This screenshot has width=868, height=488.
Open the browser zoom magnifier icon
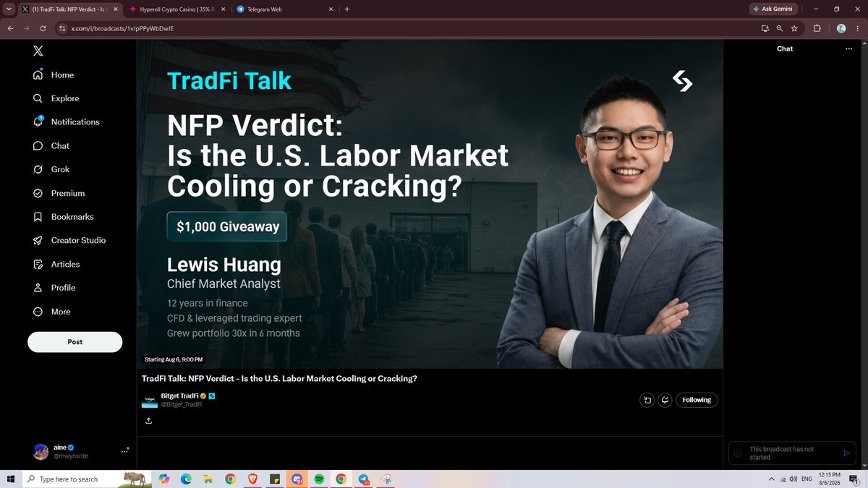coord(779,28)
